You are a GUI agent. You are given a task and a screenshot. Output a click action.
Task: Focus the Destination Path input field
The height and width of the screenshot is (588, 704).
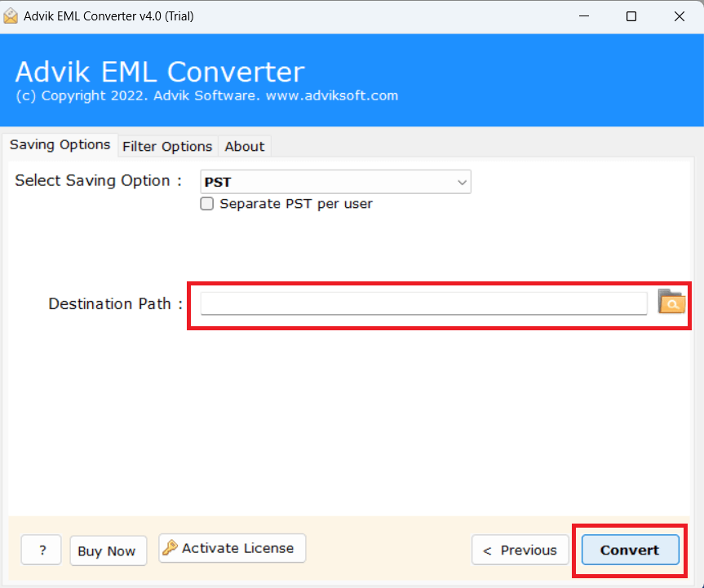[x=424, y=303]
